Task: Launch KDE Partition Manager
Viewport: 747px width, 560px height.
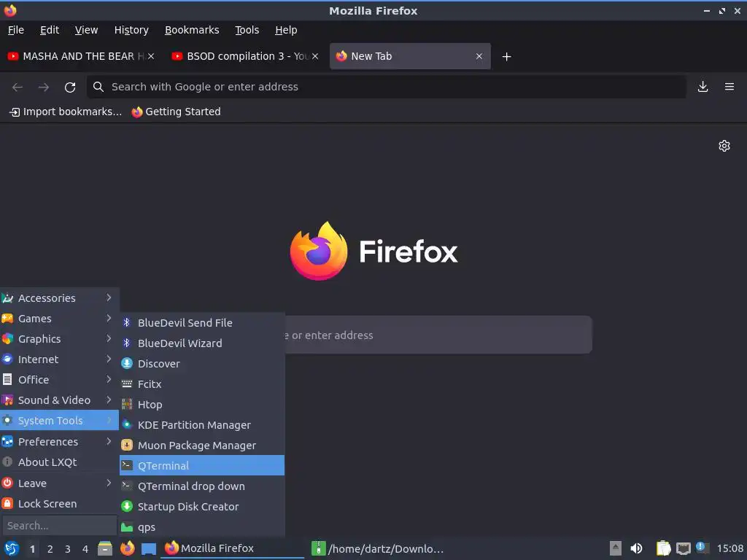Action: coord(202,424)
